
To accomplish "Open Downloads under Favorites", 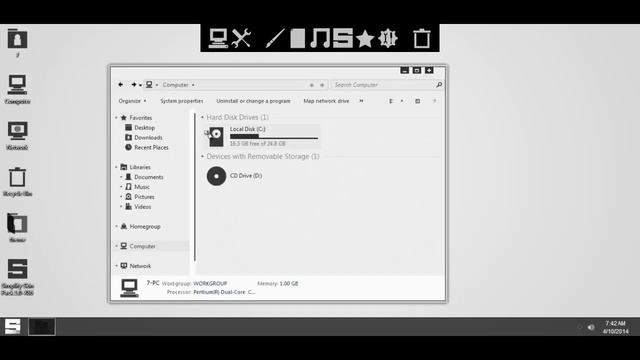I will [144, 138].
